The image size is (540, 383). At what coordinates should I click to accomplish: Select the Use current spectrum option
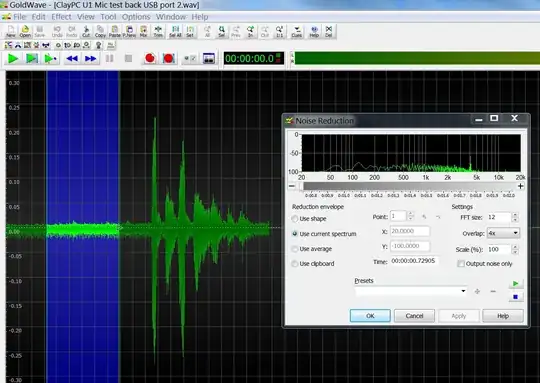[324, 234]
